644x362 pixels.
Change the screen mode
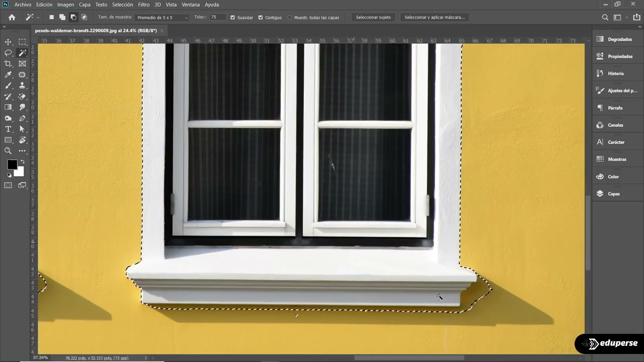(x=22, y=186)
